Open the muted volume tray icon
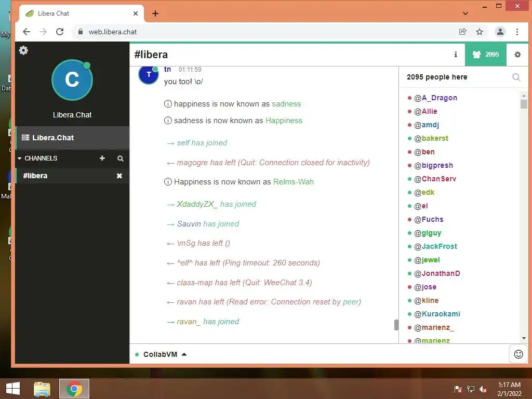 [x=483, y=389]
